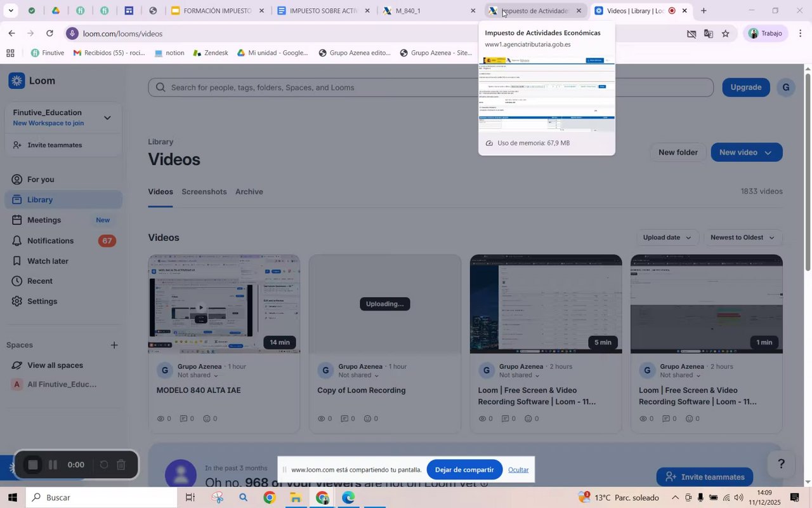The width and height of the screenshot is (812, 508).
Task: Click views icon on Copy of Loom Recording
Action: 321,419
